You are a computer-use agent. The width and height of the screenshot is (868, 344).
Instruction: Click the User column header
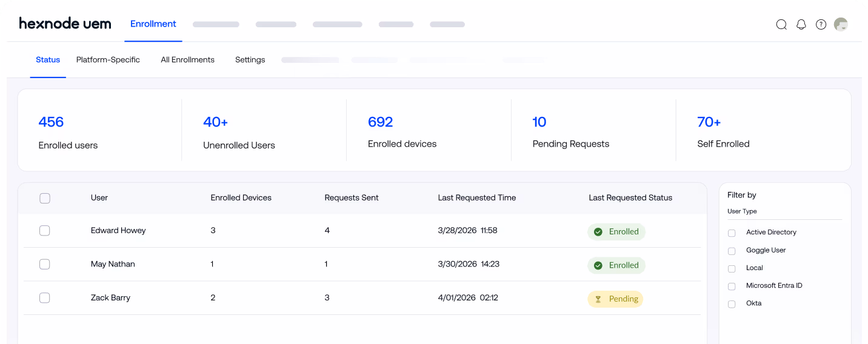click(99, 197)
